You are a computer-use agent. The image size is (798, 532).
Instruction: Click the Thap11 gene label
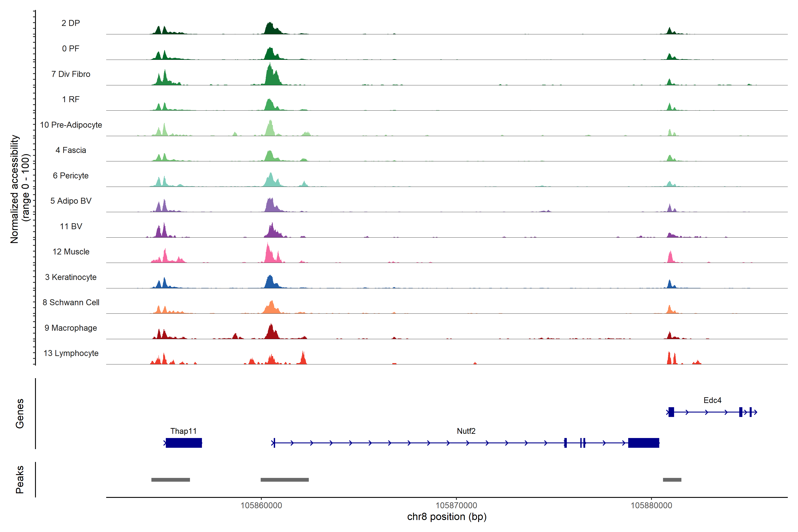(x=183, y=431)
